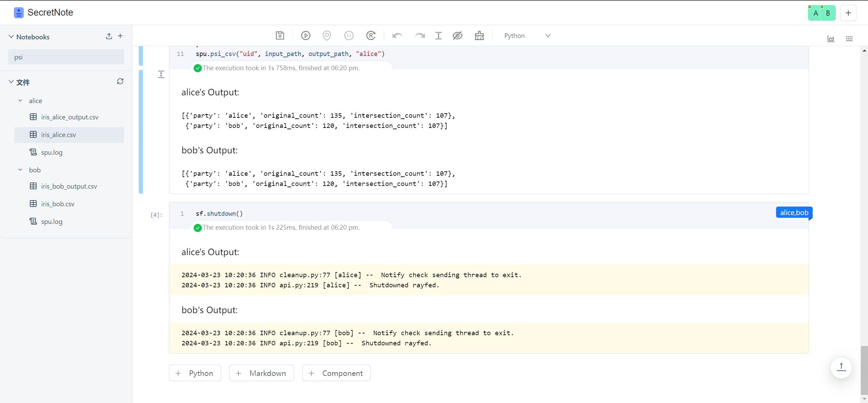This screenshot has width=868, height=403.
Task: Add a new Markdown cell
Action: click(x=262, y=373)
